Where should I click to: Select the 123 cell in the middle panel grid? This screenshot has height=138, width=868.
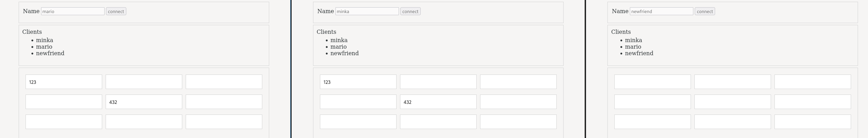[x=358, y=82]
